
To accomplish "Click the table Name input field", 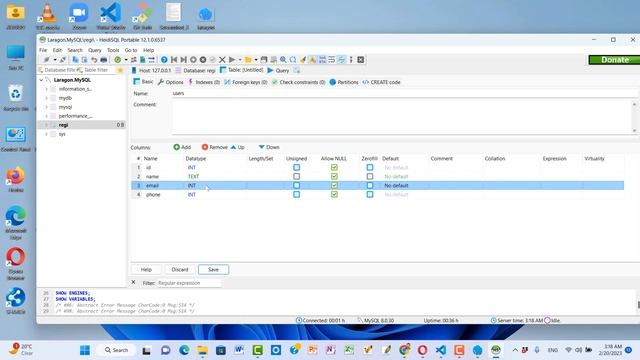I will tap(404, 93).
